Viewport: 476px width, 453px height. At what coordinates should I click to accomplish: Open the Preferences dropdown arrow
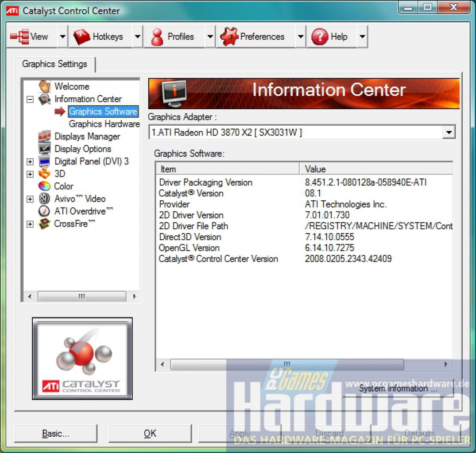pos(301,37)
